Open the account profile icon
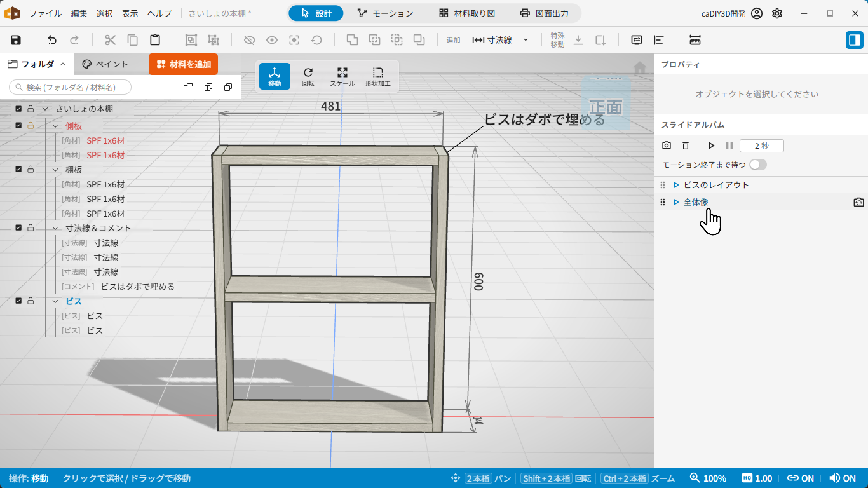 [756, 13]
